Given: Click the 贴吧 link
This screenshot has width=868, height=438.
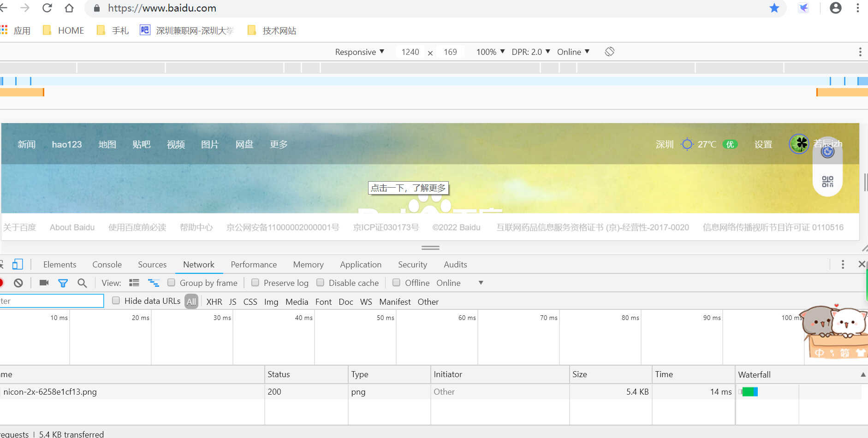Looking at the screenshot, I should [x=142, y=144].
